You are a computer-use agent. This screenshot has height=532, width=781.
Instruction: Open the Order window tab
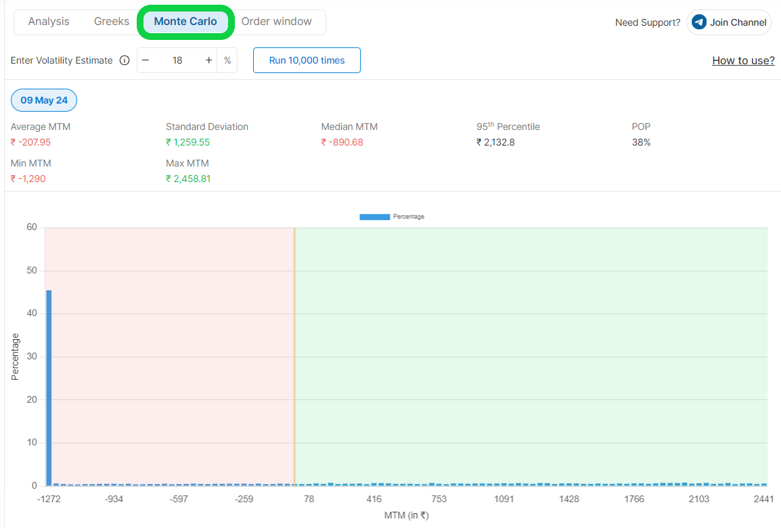(x=276, y=22)
